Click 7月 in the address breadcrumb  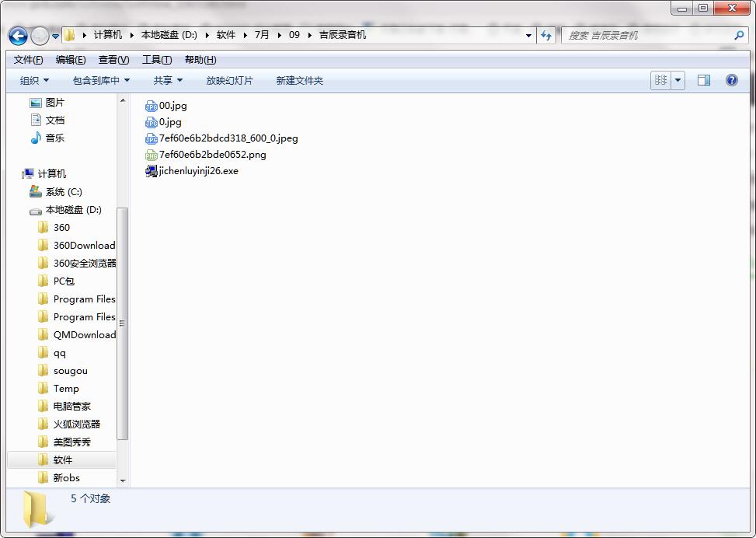pyautogui.click(x=262, y=35)
